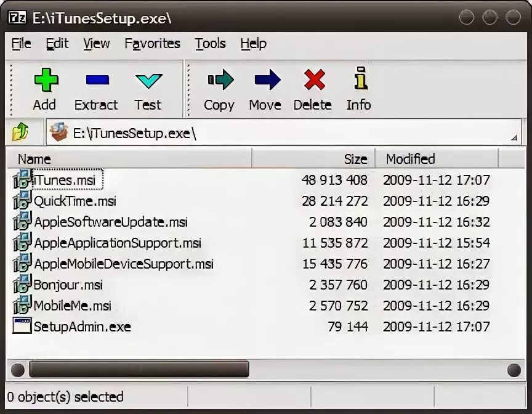Click the installer icon in address bar
This screenshot has height=414, width=532.
tap(59, 132)
